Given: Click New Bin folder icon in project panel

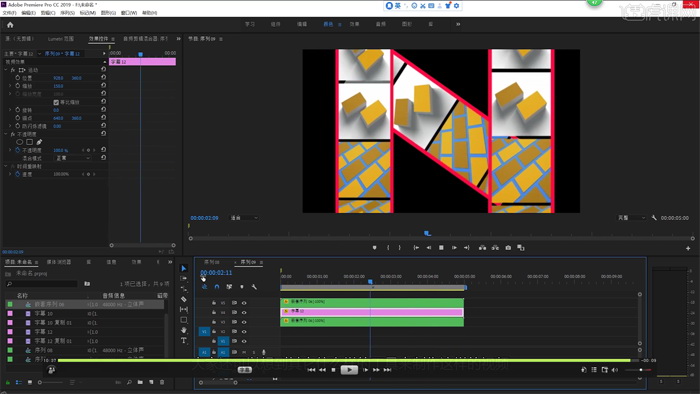Looking at the screenshot, I should [140, 382].
